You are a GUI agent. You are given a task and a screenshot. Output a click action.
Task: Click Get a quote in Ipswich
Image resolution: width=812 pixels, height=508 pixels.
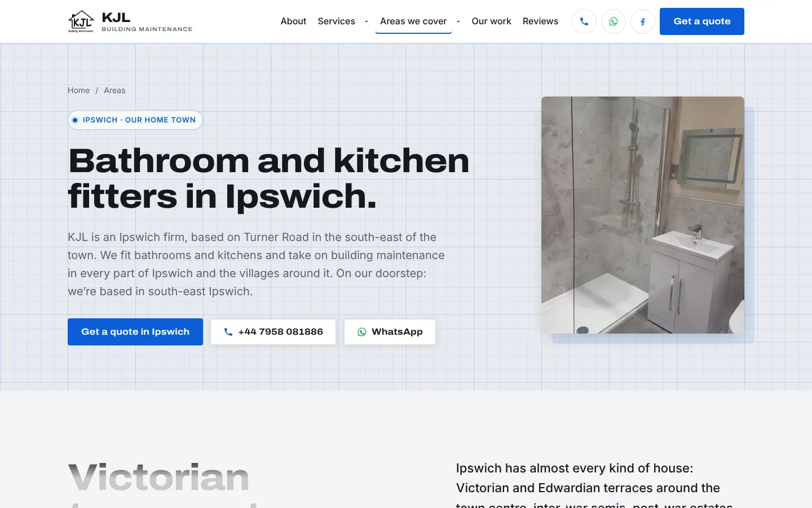coord(135,332)
